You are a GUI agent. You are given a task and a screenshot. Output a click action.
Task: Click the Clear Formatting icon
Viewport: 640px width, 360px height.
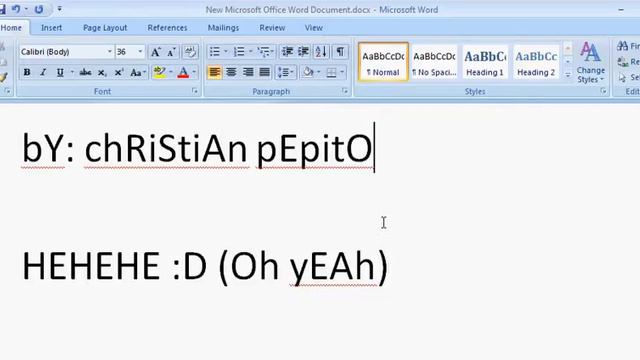[190, 52]
